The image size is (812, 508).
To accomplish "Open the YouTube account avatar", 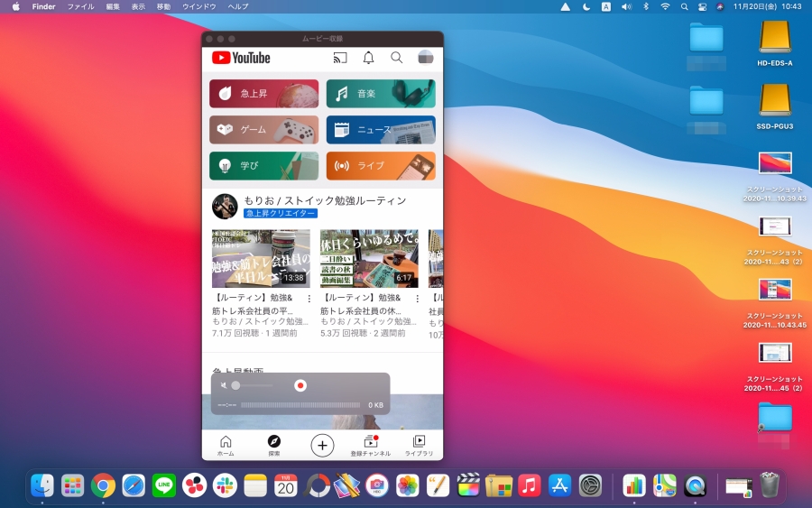I will pos(426,58).
